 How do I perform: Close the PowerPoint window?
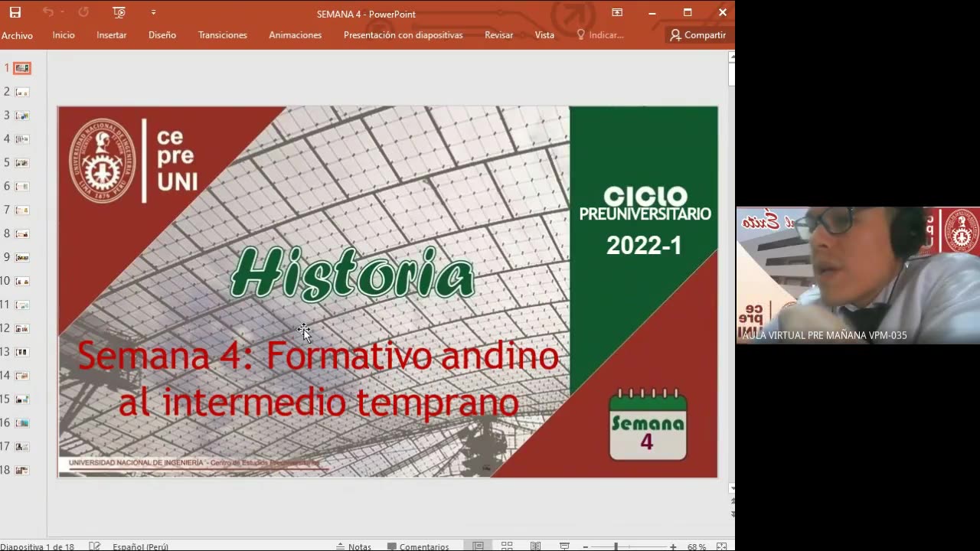click(722, 12)
